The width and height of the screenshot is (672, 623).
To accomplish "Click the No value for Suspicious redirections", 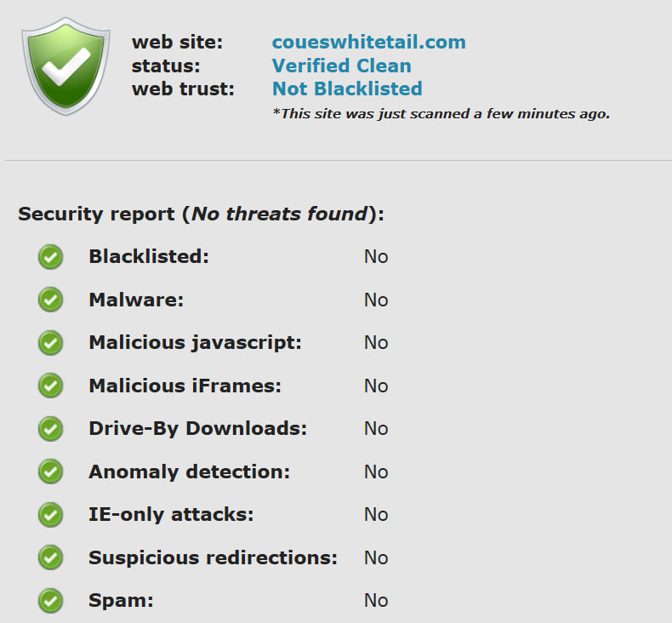I will (376, 557).
